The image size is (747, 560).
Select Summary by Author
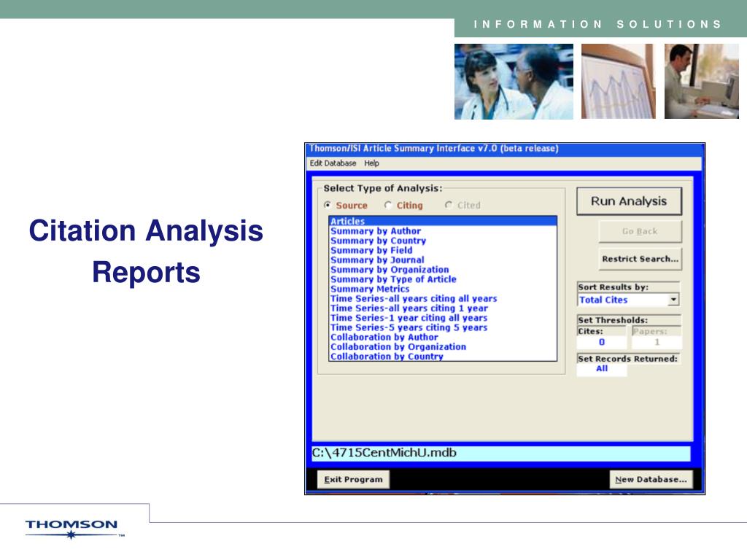[x=443, y=231]
